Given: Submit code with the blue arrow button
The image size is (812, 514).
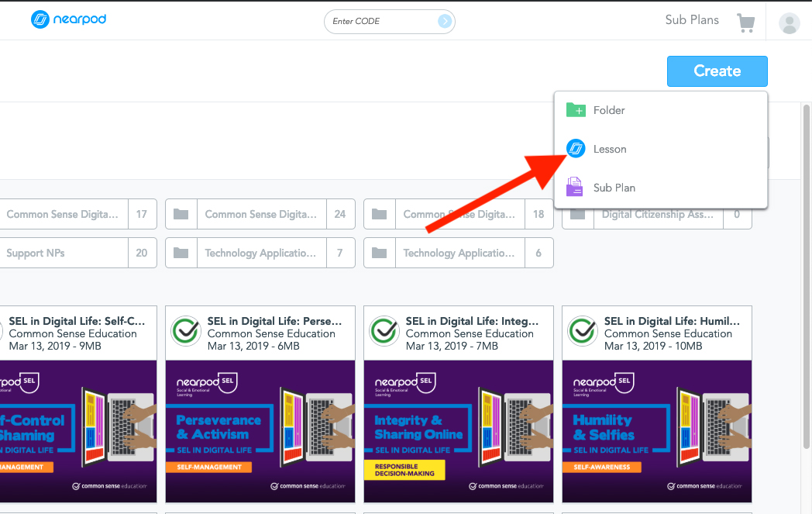Looking at the screenshot, I should click(444, 21).
